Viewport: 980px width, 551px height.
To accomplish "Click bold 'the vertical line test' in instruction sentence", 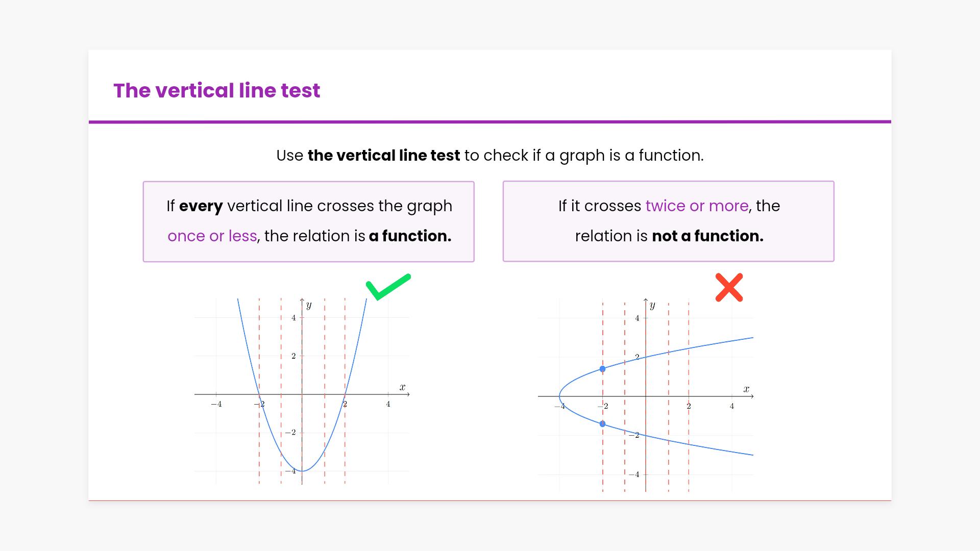I will pos(383,156).
